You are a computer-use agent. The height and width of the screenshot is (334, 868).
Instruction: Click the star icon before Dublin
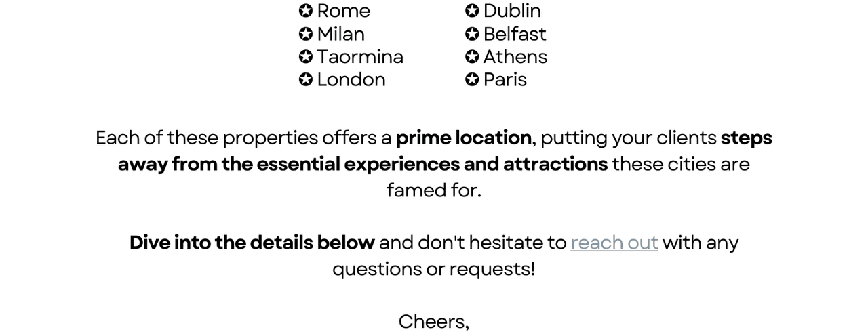click(472, 11)
